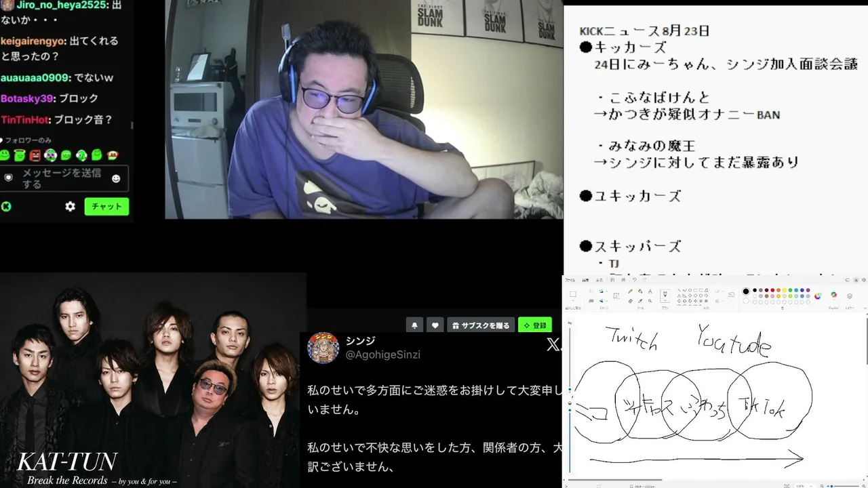Insert the red angry emote
The image size is (868, 488).
[35, 155]
